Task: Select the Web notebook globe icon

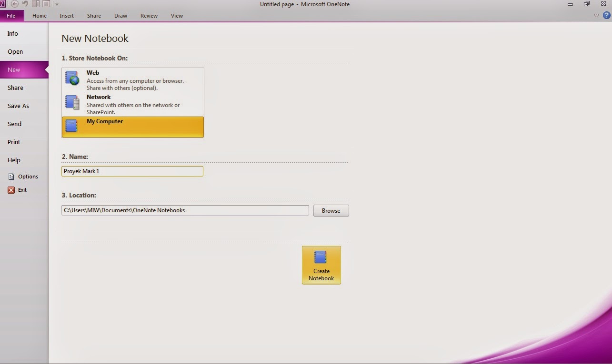Action: click(72, 78)
